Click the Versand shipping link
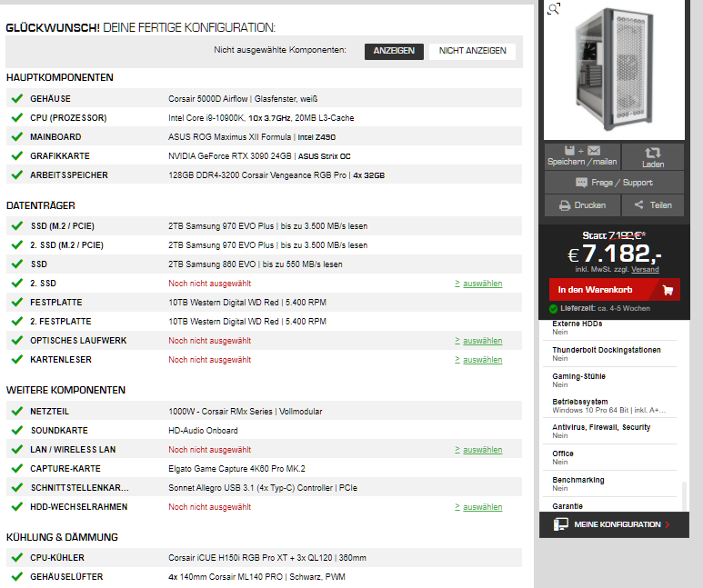The height and width of the screenshot is (588, 703). pyautogui.click(x=645, y=269)
